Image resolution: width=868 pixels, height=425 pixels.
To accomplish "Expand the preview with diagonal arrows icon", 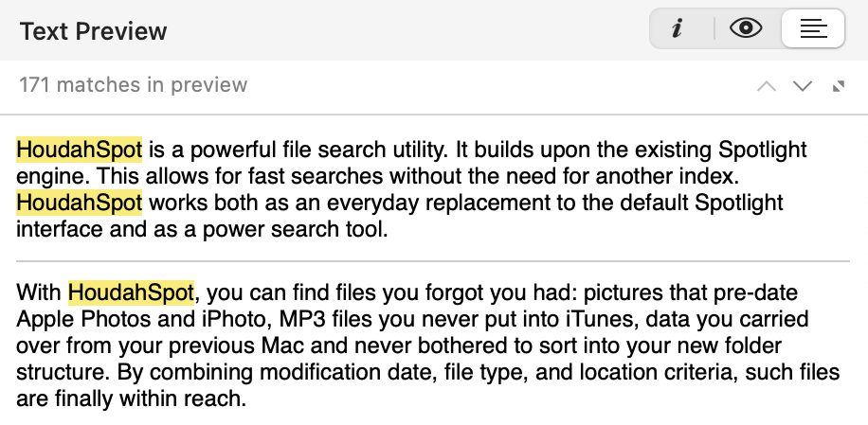I will click(x=838, y=86).
